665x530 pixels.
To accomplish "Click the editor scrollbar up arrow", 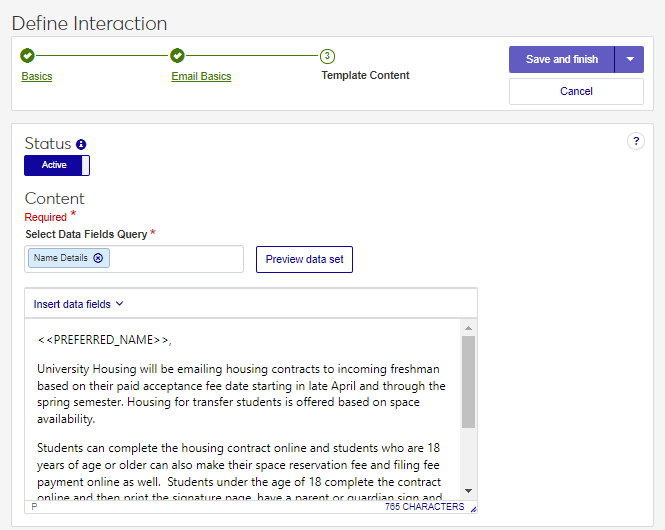I will (x=468, y=327).
